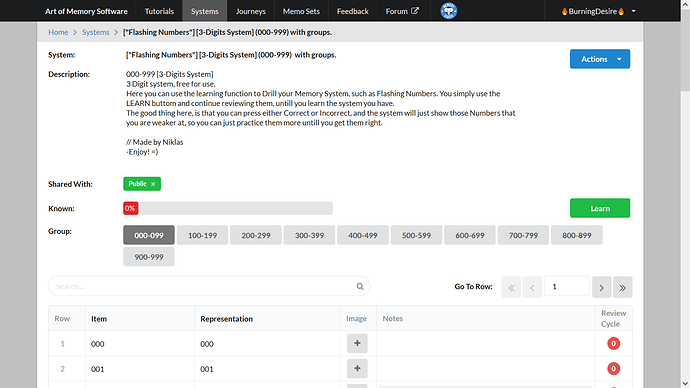The image size is (690, 388).
Task: Go to Journeys in the navbar
Action: (250, 11)
